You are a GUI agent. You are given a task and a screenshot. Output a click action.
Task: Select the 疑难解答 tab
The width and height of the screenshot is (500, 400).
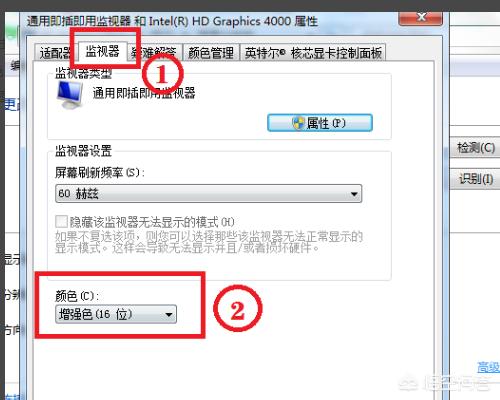[x=155, y=53]
